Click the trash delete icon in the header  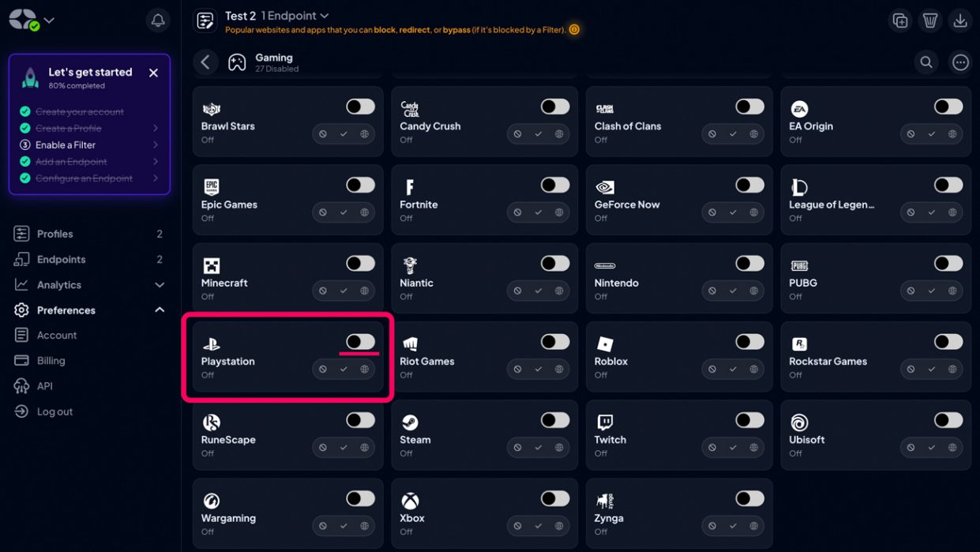[930, 21]
